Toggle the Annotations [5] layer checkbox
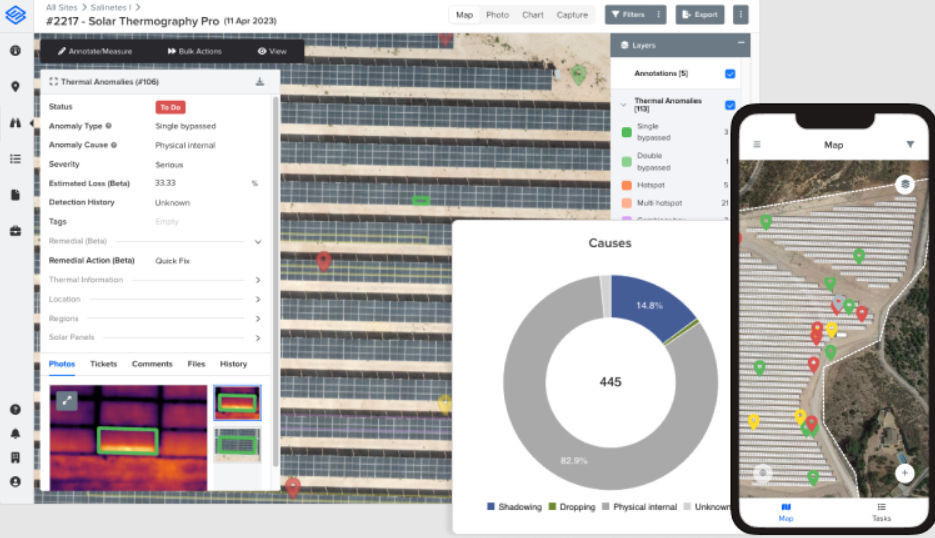 [x=730, y=74]
